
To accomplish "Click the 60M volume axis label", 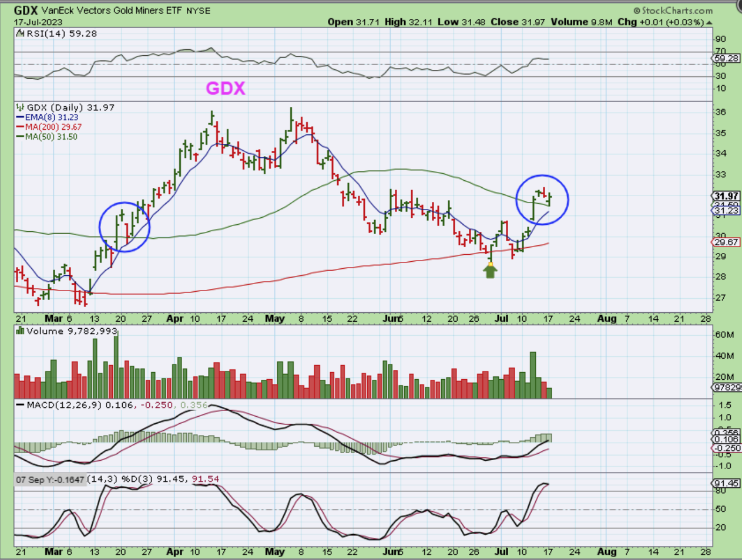I will (x=724, y=335).
